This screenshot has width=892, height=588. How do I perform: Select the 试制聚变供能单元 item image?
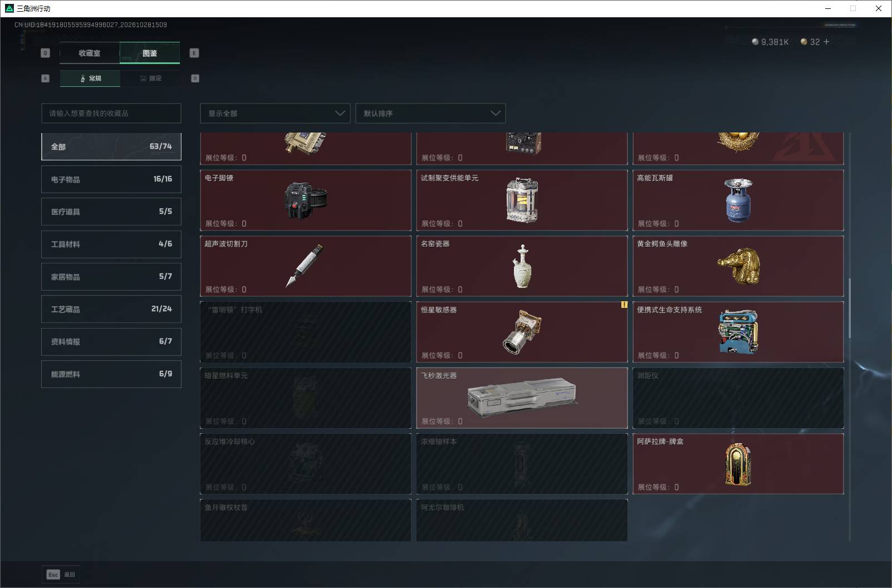coord(522,200)
